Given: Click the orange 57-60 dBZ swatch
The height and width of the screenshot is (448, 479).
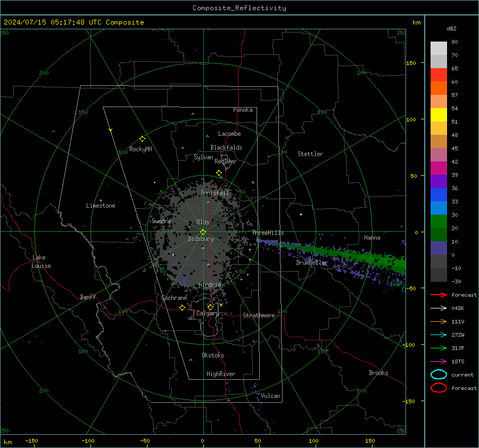Looking at the screenshot, I should click(x=439, y=88).
